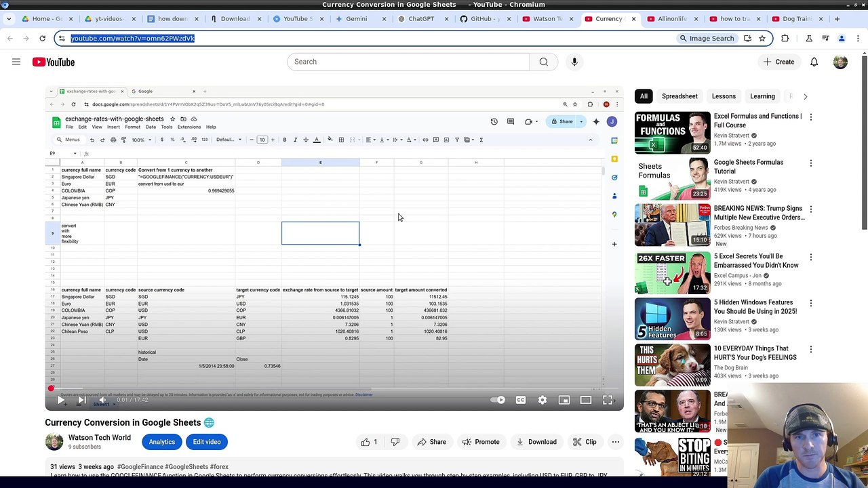Select the All filter chip
This screenshot has height=488, width=868.
[644, 96]
